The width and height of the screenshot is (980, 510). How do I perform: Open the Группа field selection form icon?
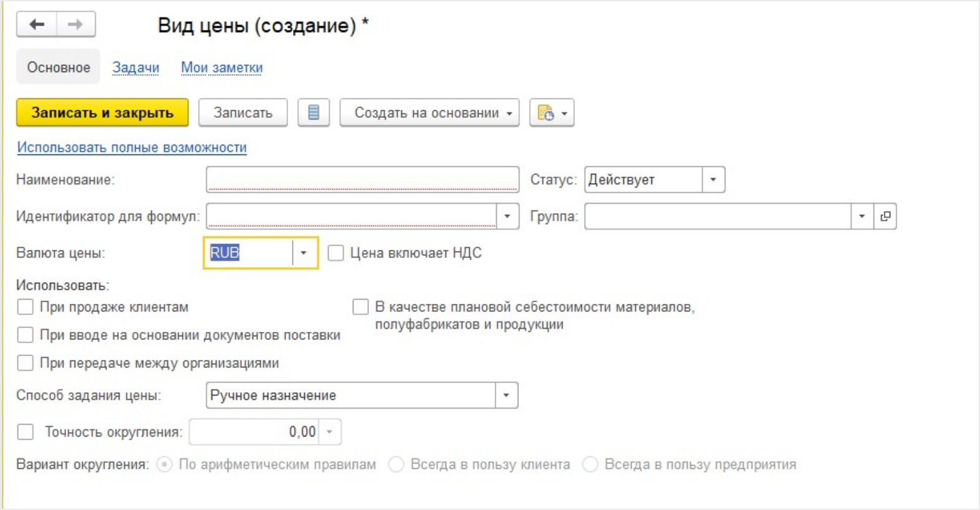tap(885, 216)
